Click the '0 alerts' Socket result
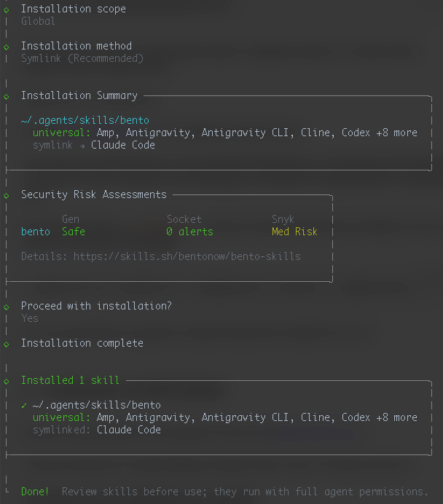Image resolution: width=443 pixels, height=504 pixels. [190, 232]
